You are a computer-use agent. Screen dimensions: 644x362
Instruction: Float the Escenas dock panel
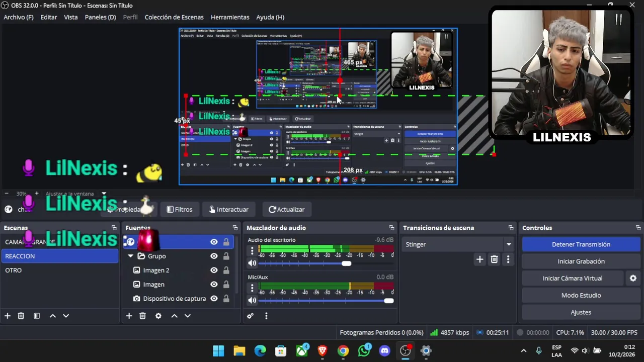(114, 228)
